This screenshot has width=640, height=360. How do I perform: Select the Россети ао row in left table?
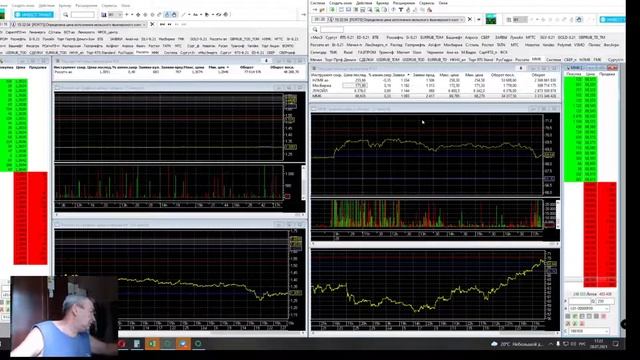(177, 72)
